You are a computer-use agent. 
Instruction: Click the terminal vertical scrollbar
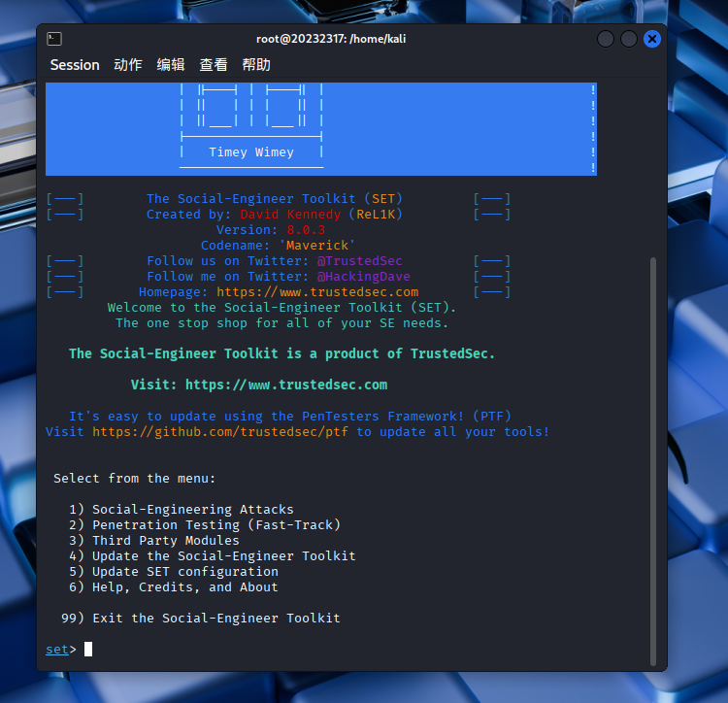(653, 461)
